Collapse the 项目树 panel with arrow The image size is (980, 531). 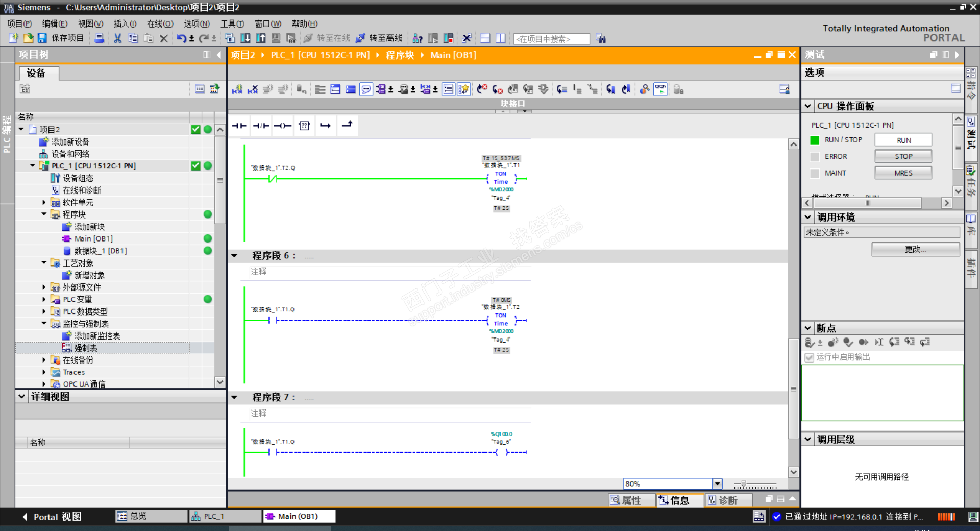[x=219, y=55]
